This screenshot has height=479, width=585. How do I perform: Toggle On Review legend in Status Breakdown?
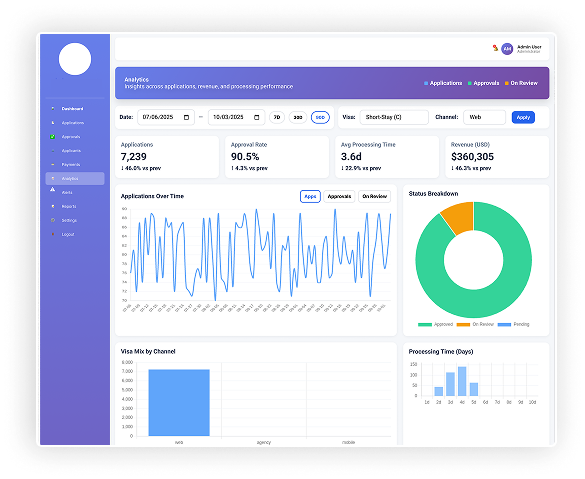tap(475, 324)
